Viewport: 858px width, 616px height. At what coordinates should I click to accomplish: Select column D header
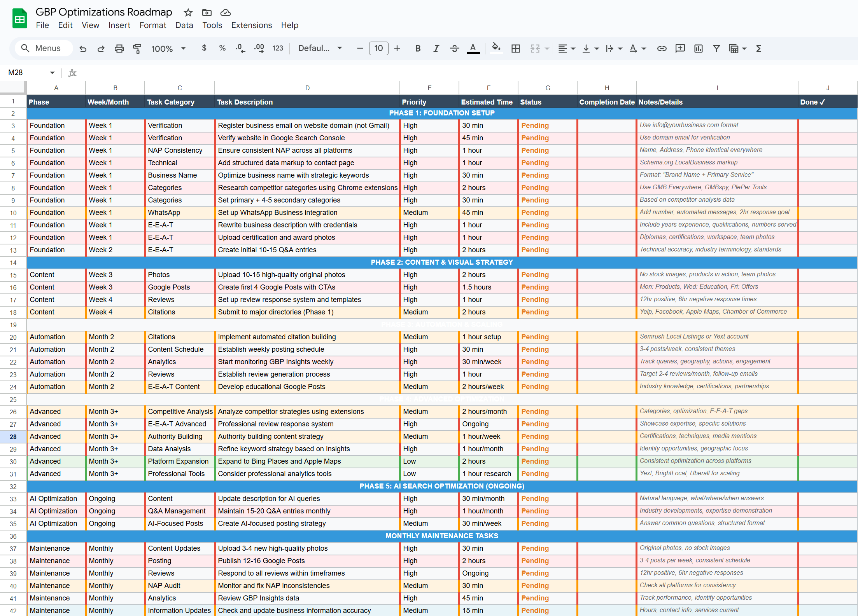pos(307,88)
